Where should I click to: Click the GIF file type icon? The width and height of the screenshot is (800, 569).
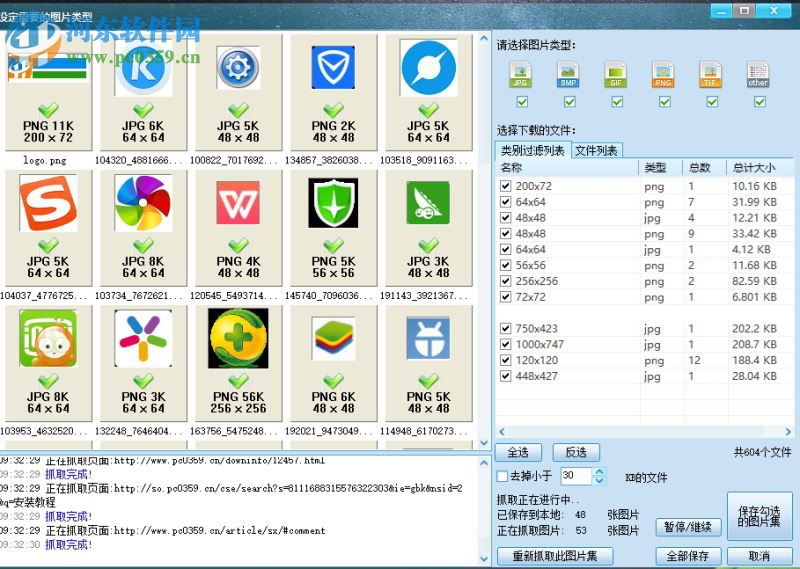[x=616, y=75]
